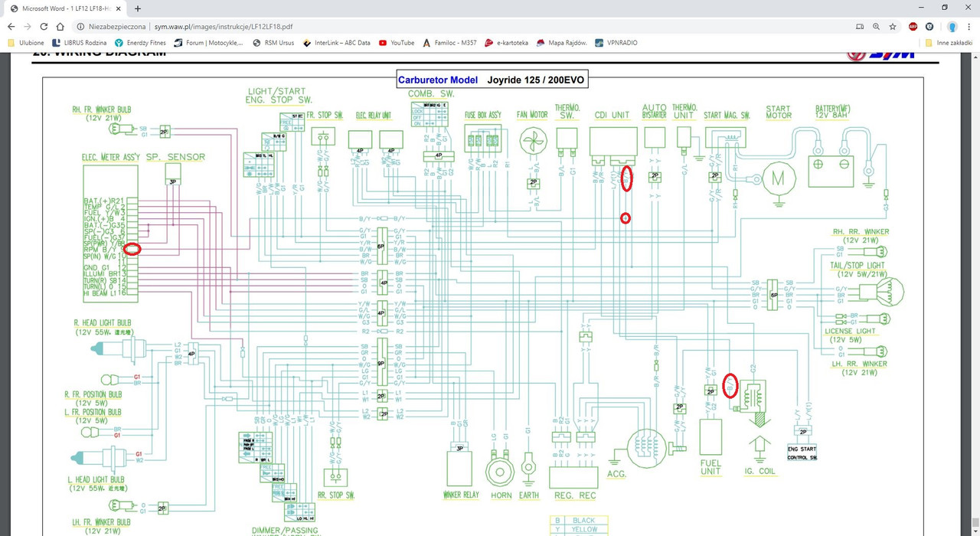Click the EARTH label near horn
This screenshot has height=536, width=980.
click(528, 495)
